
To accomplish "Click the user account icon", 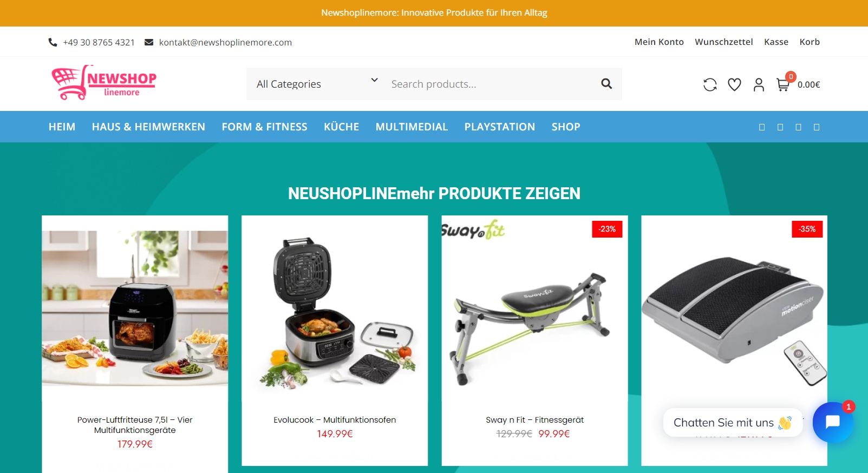I will coord(759,84).
